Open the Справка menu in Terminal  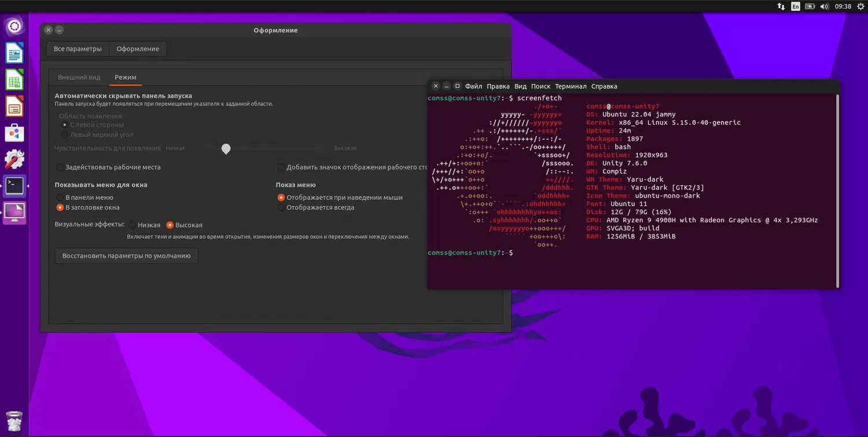[x=604, y=86]
